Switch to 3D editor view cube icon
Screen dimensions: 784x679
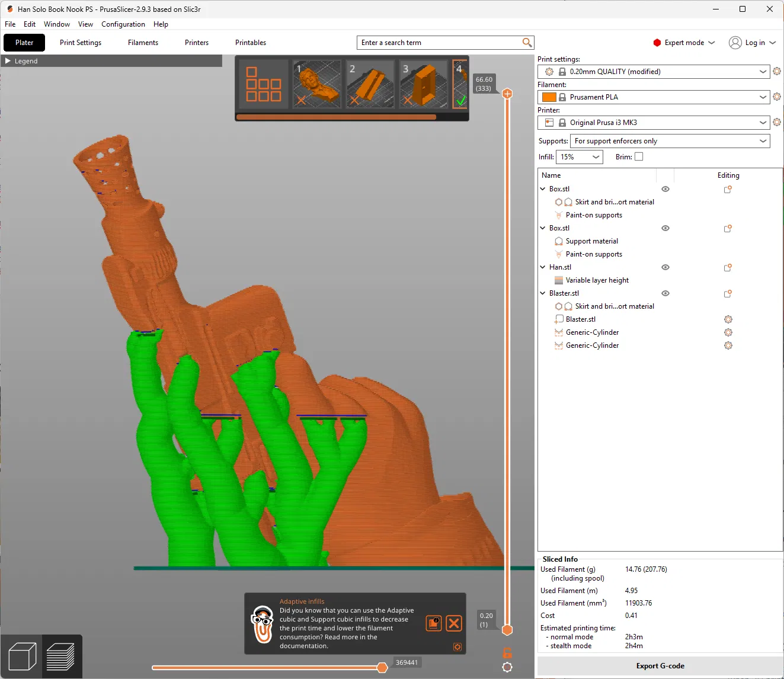pos(23,656)
